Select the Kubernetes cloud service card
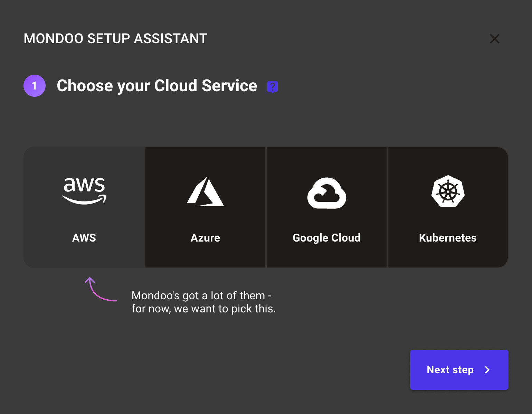 click(x=448, y=207)
